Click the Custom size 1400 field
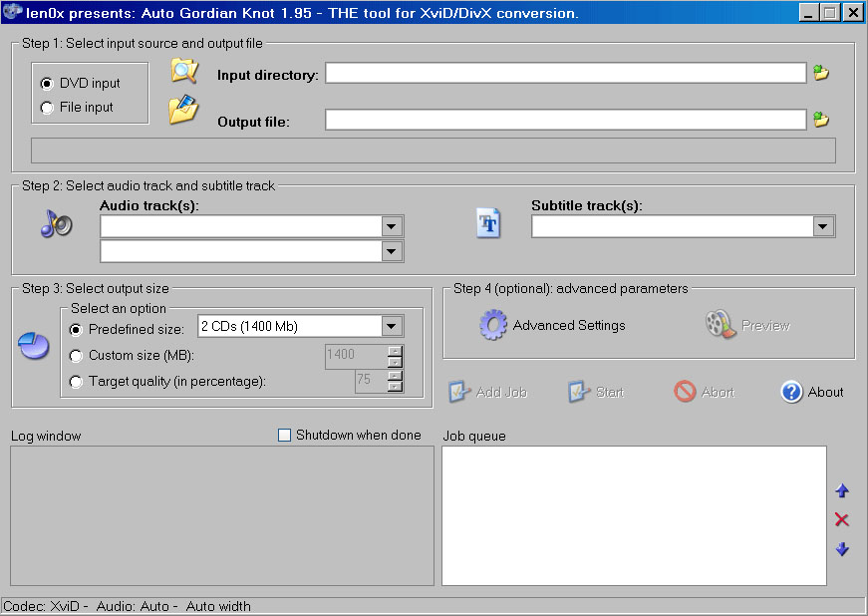 [x=357, y=357]
